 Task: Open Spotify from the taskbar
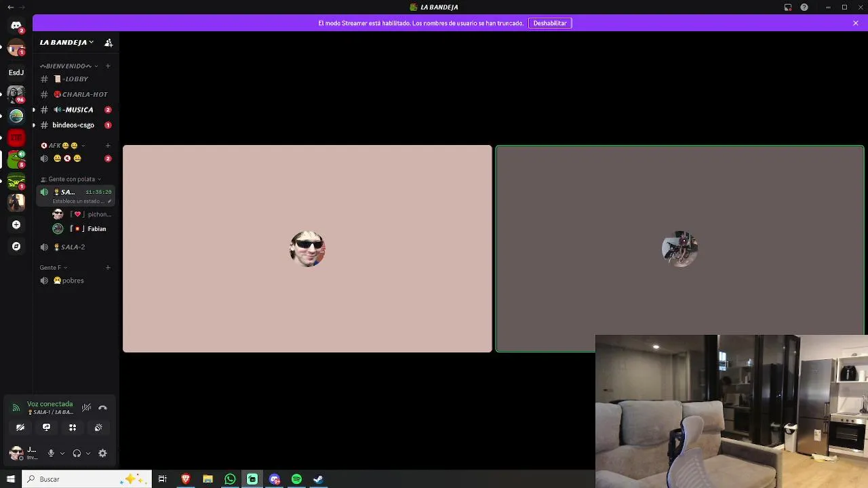pos(296,479)
